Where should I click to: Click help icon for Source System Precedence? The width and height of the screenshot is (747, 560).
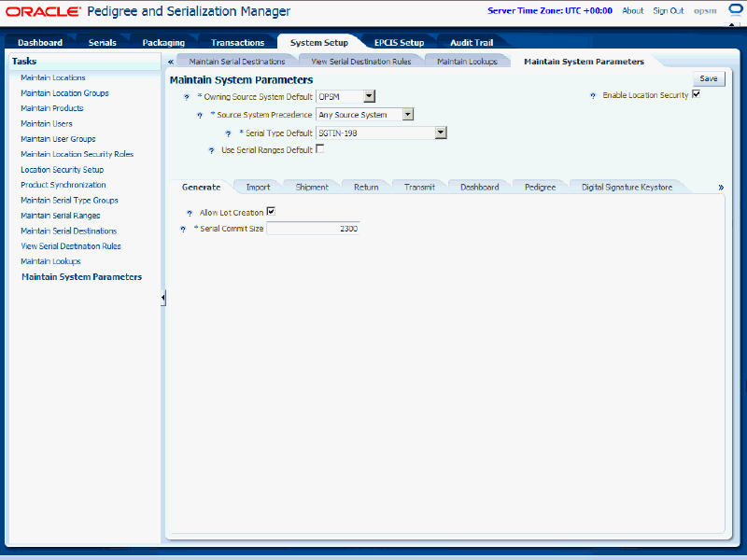(x=200, y=115)
